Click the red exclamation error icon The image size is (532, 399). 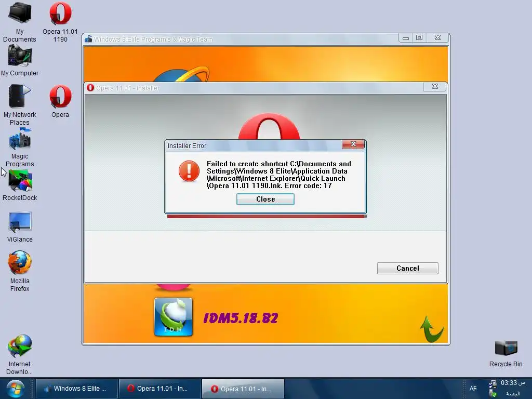pos(189,171)
